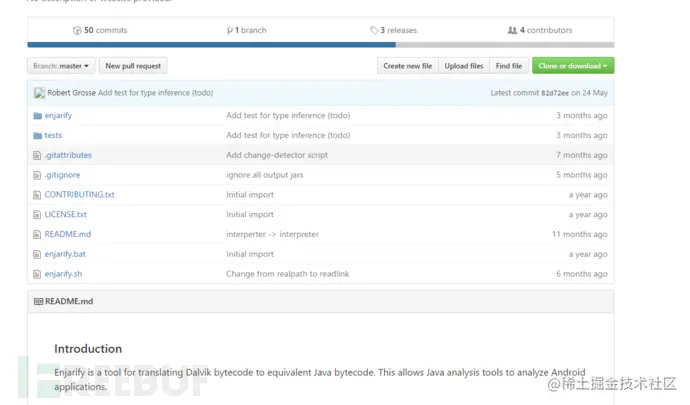Image resolution: width=690 pixels, height=405 pixels.
Task: Open the Branch: master dropdown
Action: [61, 66]
